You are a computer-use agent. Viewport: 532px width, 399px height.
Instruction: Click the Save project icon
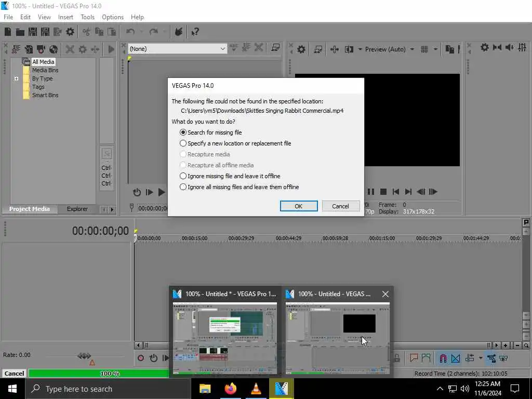tap(33, 32)
